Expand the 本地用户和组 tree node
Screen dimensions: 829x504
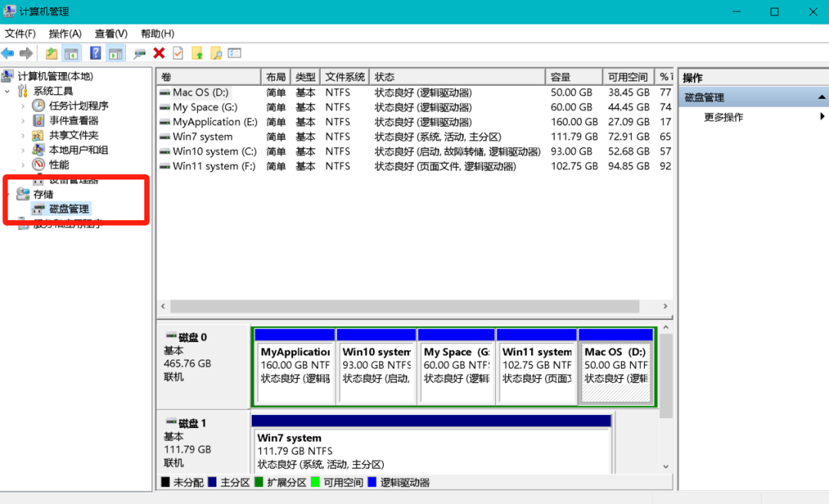23,150
